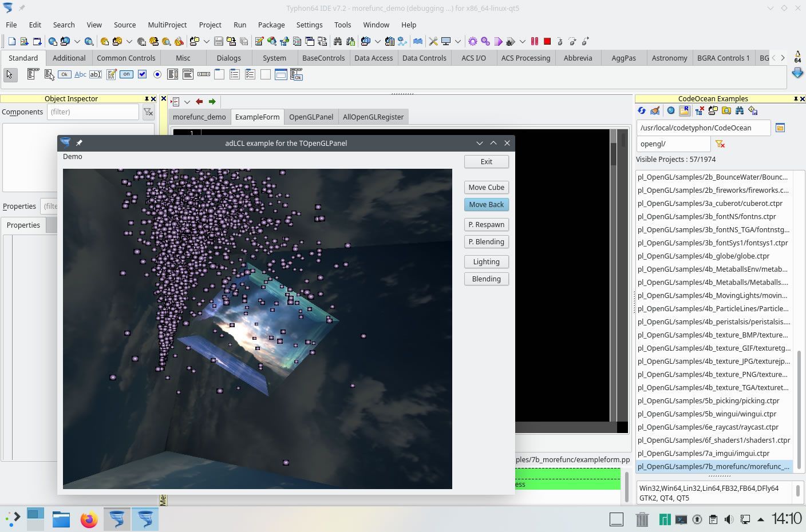Click the Move Cube button
The height and width of the screenshot is (532, 806).
(x=487, y=188)
